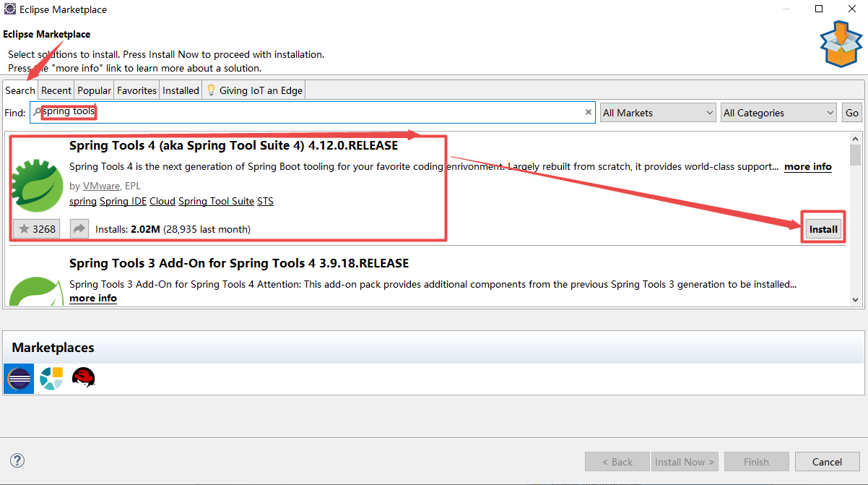Open the Giving IoT an Edge tab
Image resolution: width=868 pixels, height=485 pixels.
pyautogui.click(x=255, y=90)
